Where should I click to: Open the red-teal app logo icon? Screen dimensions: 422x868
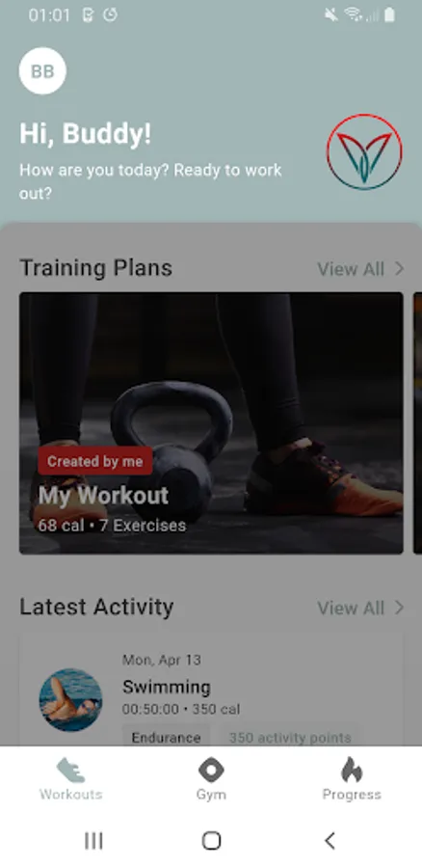pyautogui.click(x=364, y=151)
